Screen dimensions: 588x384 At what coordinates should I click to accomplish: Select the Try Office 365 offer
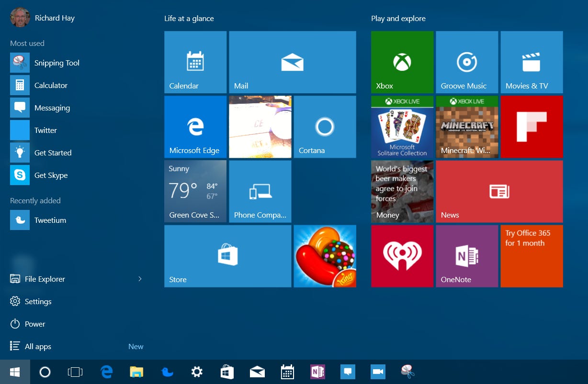[x=531, y=256]
